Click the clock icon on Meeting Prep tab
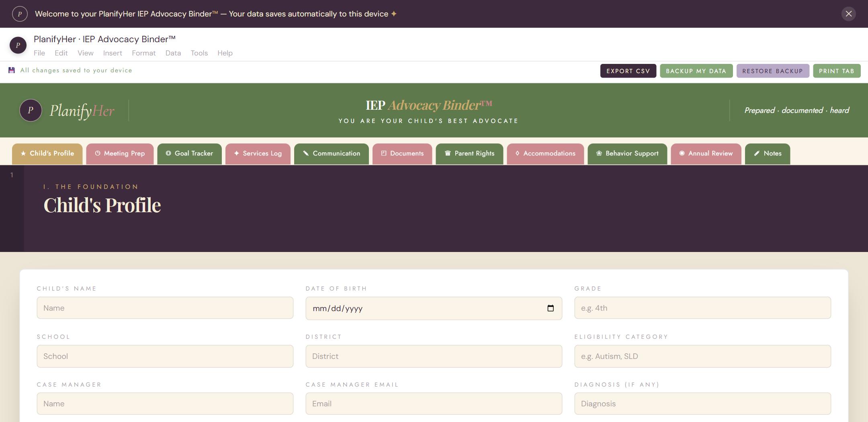868x422 pixels. click(98, 154)
